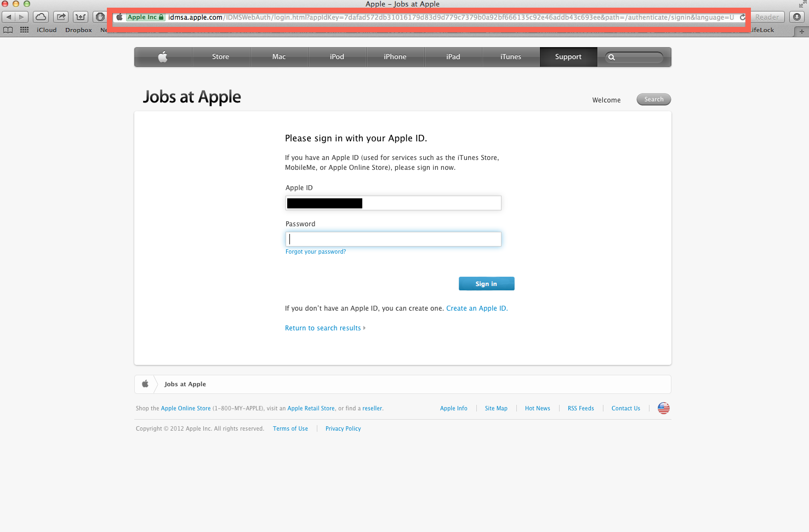The width and height of the screenshot is (809, 532).
Task: Click the reseller link in the footer
Action: tap(372, 408)
